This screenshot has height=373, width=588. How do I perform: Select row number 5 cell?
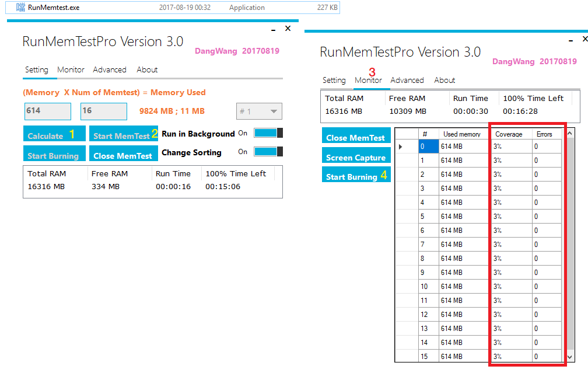point(428,217)
